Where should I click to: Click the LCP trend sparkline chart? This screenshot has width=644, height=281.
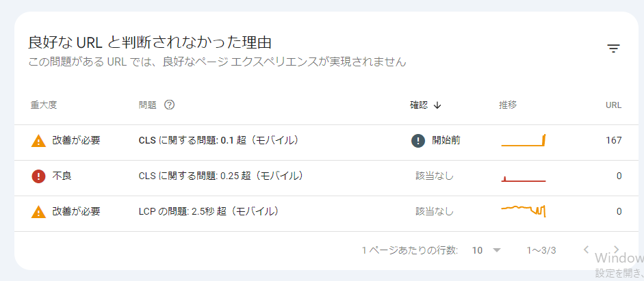point(524,211)
